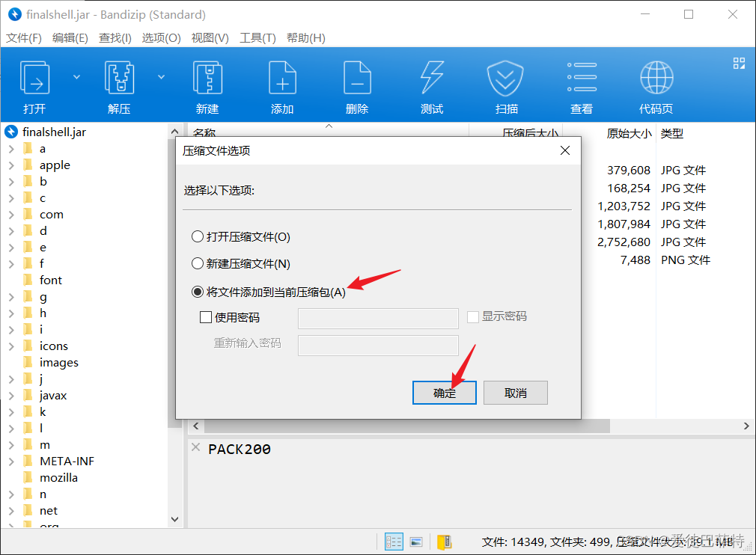Screen dimensions: 756x555
Task: Expand the folder b node
Action: [11, 182]
